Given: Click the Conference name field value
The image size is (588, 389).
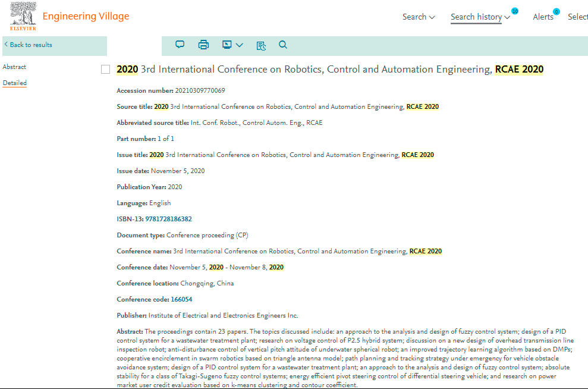Looking at the screenshot, I should pyautogui.click(x=307, y=252).
